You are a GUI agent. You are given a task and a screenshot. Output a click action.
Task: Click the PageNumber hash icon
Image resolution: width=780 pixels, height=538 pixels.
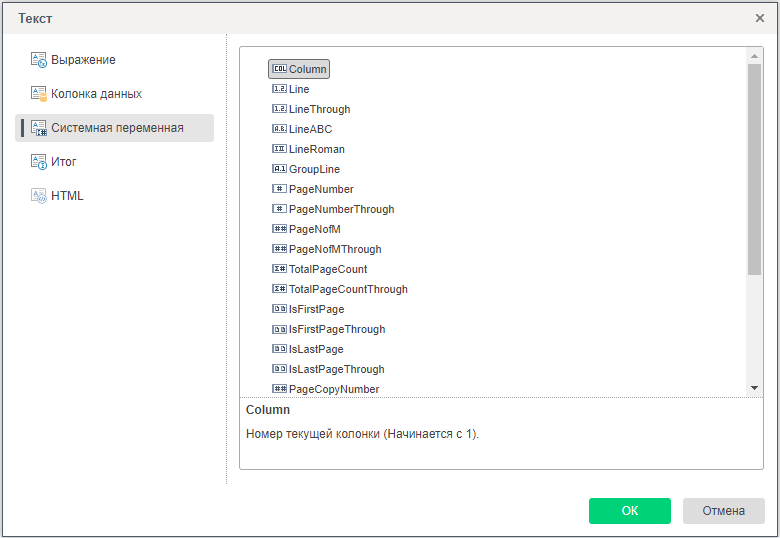[x=279, y=189]
